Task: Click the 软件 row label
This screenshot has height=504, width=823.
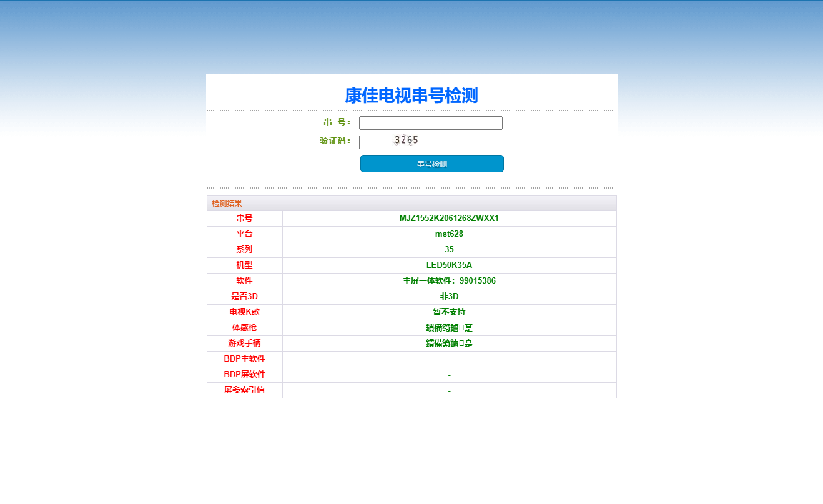Action: point(245,281)
